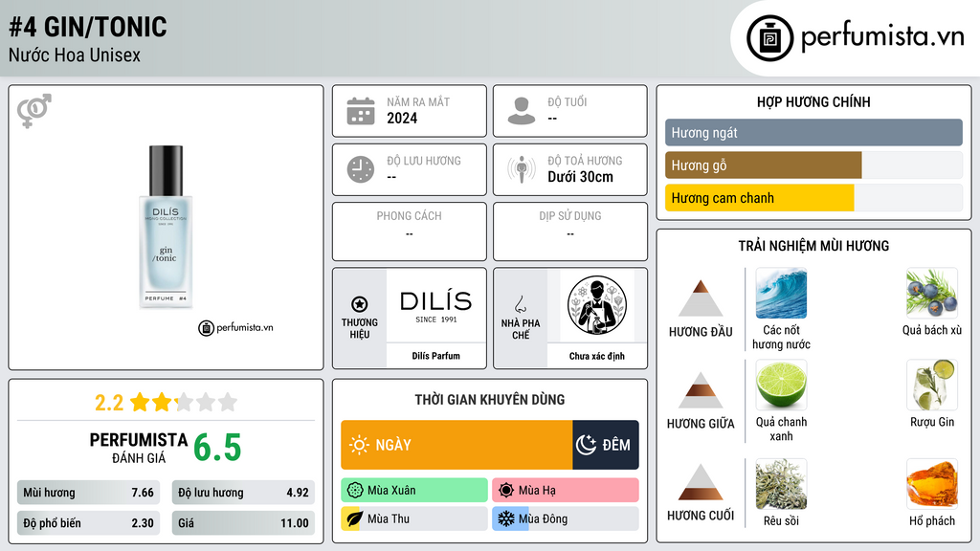Click the Dilís gin/tonic bottle image
Screen dimensions: 980x551
pyautogui.click(x=166, y=227)
